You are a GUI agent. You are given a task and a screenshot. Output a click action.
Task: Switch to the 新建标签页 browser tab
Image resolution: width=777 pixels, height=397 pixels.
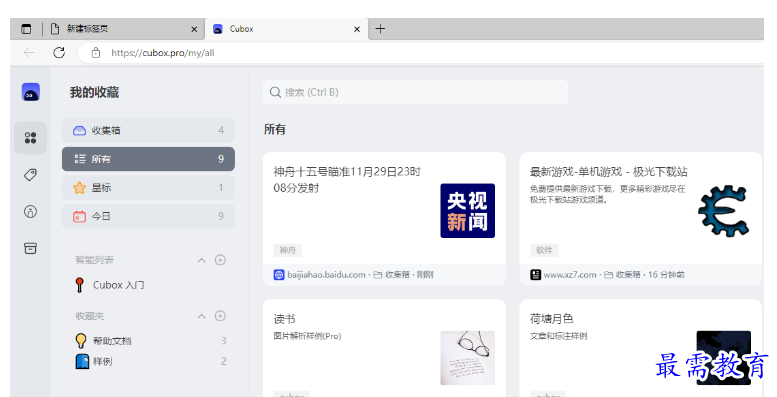(x=124, y=29)
